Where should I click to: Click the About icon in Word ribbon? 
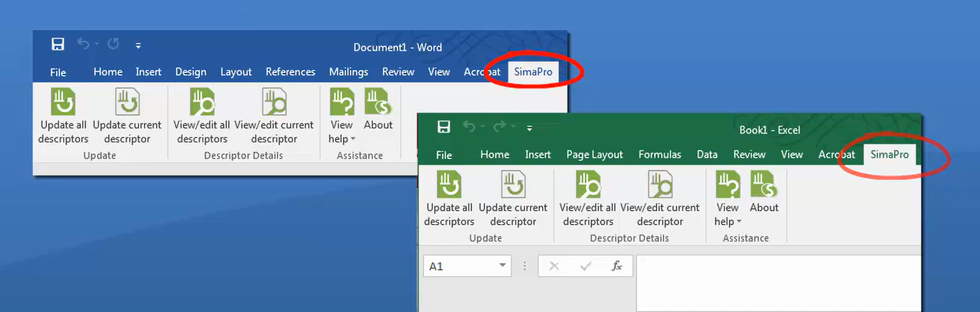[x=378, y=103]
